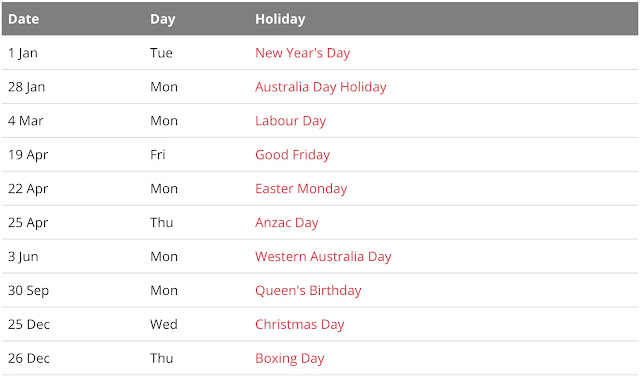Click the Western Australia Day link
The image size is (640, 379).
pos(323,256)
